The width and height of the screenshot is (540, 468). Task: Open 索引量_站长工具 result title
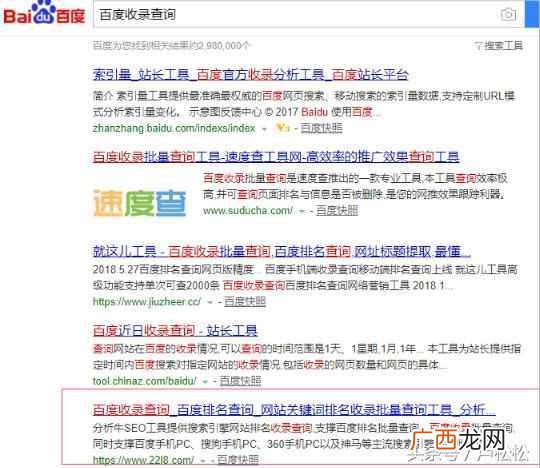pyautogui.click(x=250, y=74)
